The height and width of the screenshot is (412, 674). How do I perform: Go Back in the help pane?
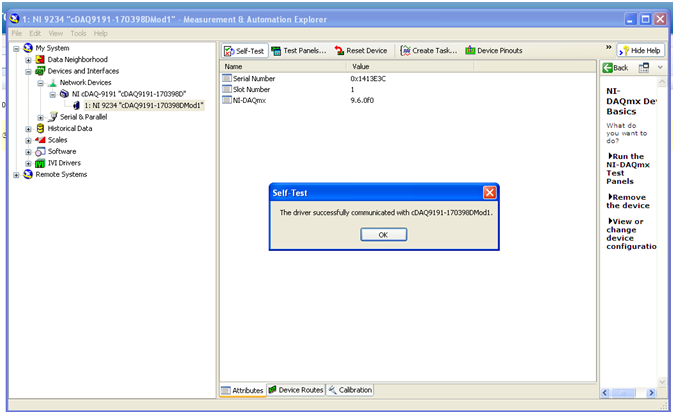pos(616,68)
